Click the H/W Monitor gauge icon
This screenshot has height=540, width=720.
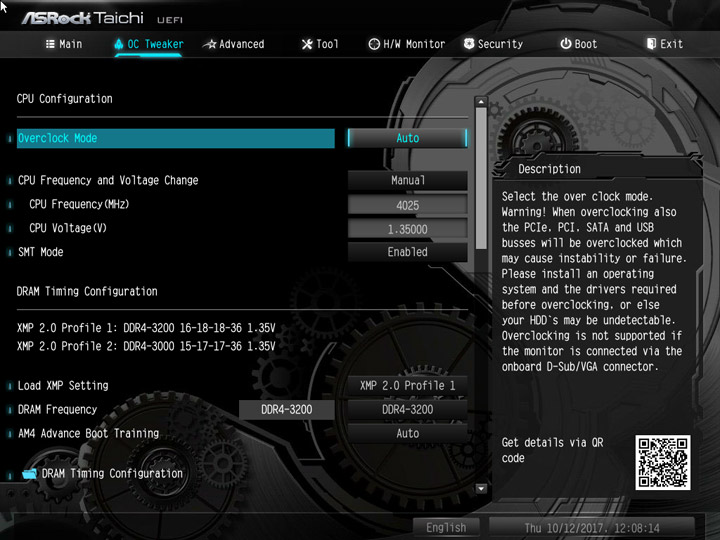click(x=374, y=44)
